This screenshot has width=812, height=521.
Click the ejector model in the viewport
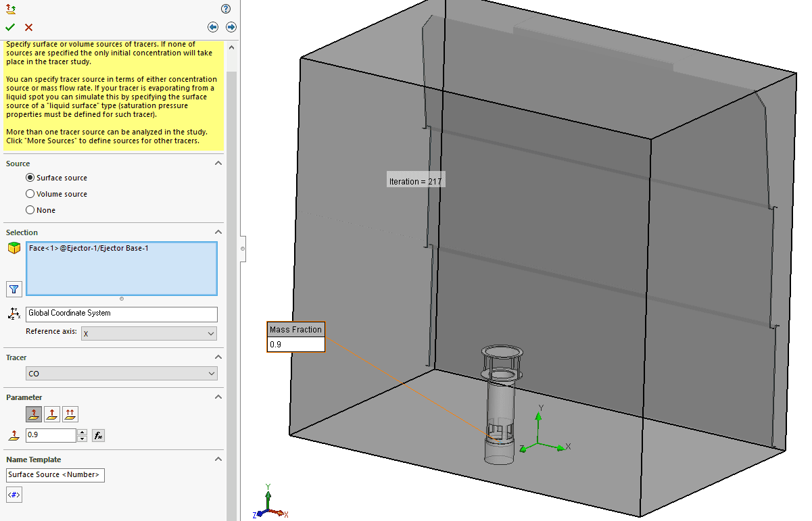tap(500, 405)
